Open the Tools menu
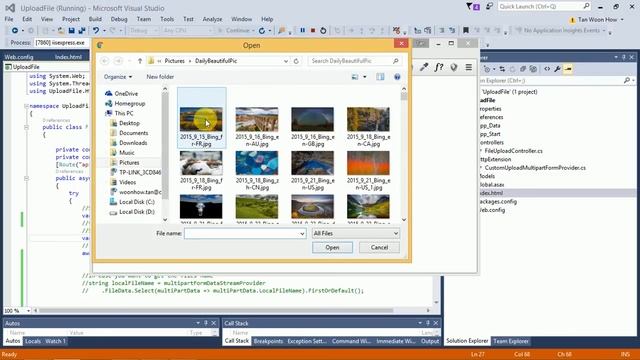This screenshot has height=360, width=640. click(167, 19)
